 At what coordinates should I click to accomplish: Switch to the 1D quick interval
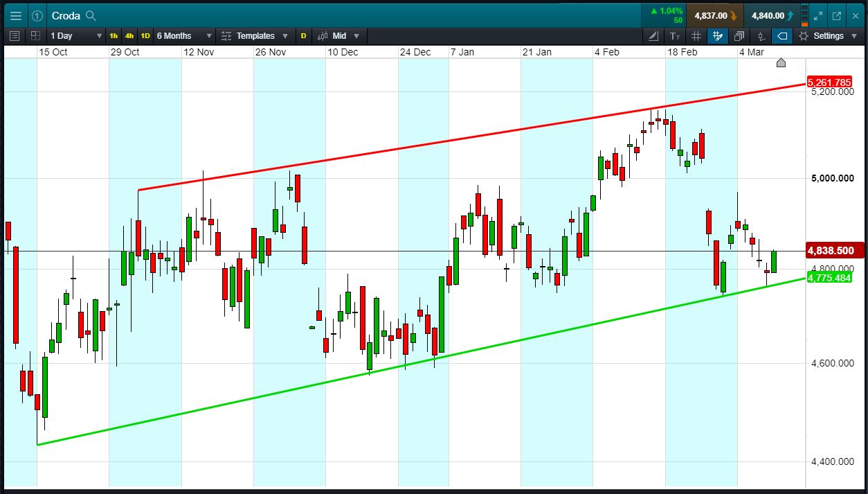point(145,36)
